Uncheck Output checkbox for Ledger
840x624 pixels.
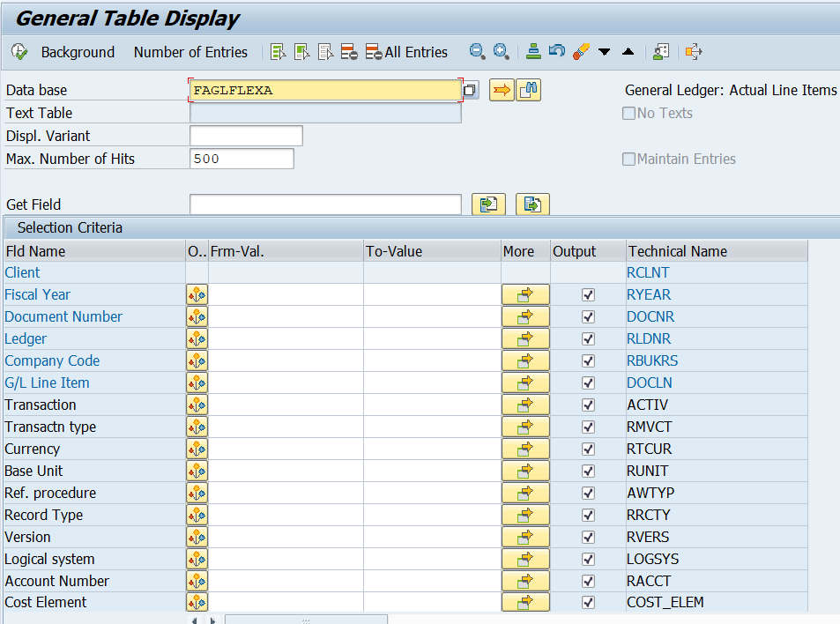(588, 338)
